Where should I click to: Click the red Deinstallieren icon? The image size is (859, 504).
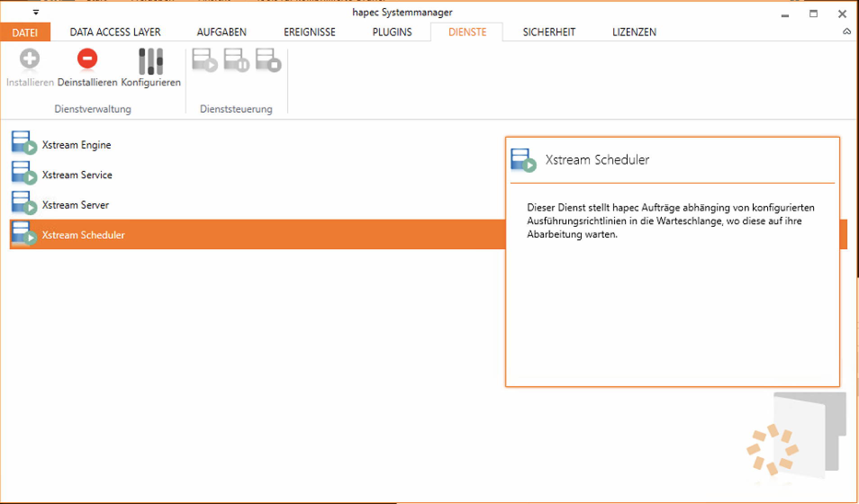(87, 60)
